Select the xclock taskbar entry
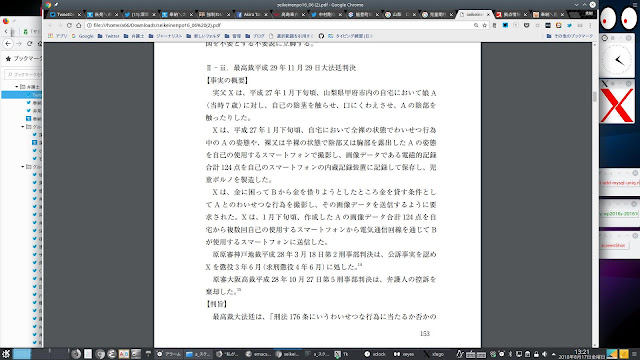Screen dimensions: 640x360 click(375, 354)
